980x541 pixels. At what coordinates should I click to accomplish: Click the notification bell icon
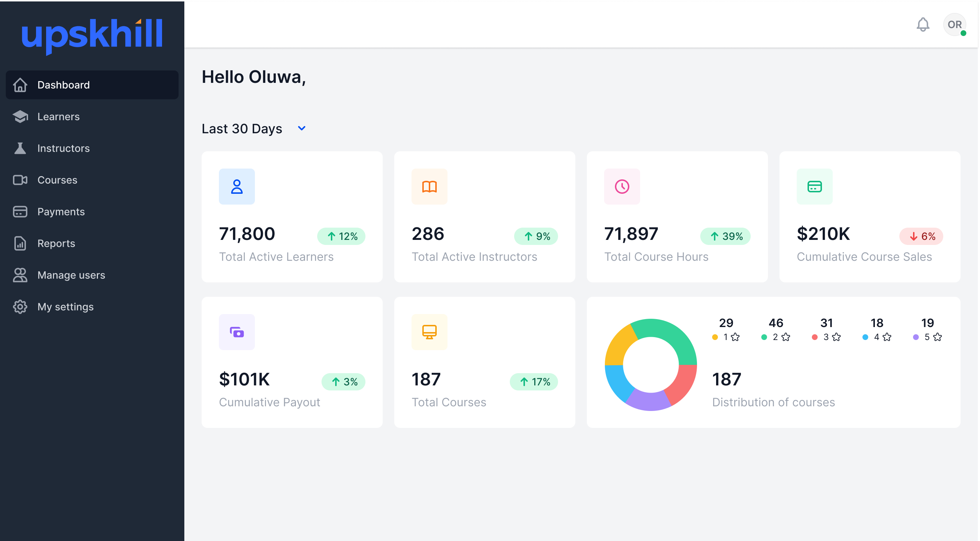922,25
